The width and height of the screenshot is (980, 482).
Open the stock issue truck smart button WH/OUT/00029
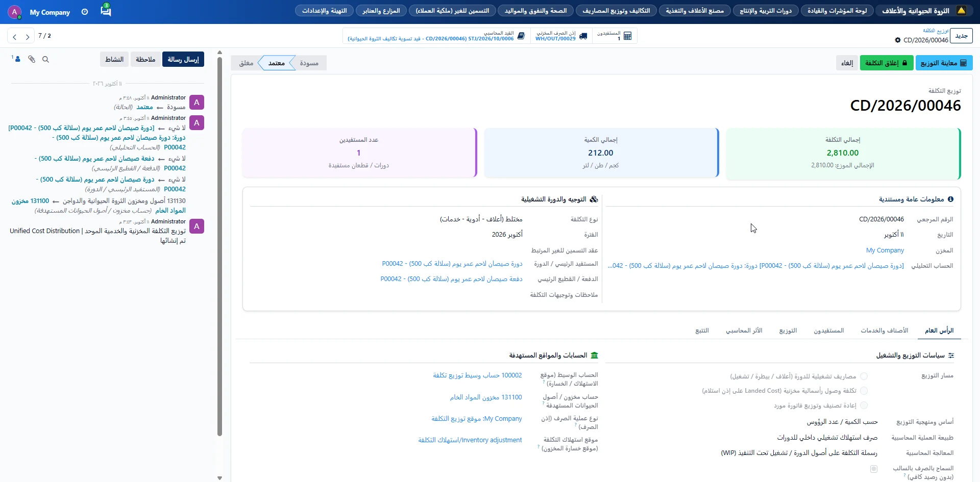pos(561,36)
